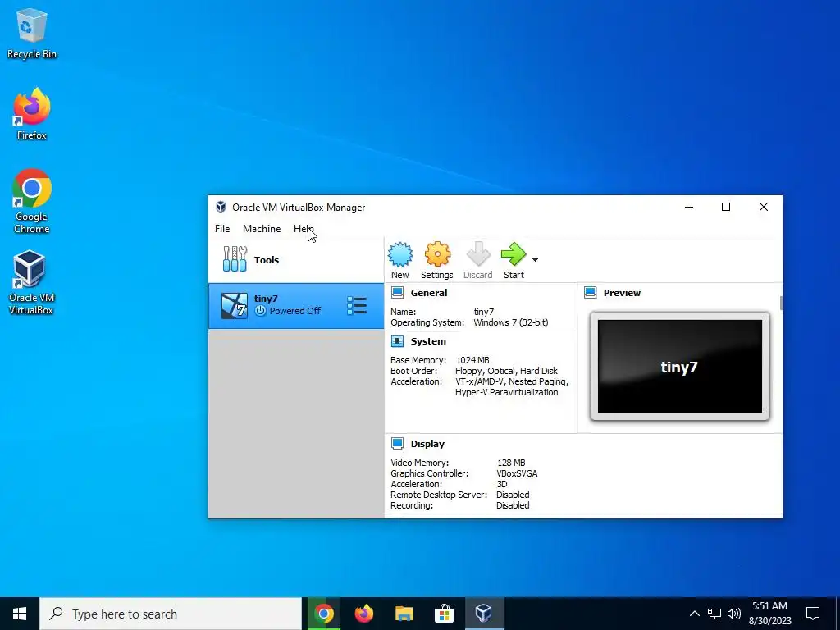Screen dimensions: 840x630
Task: Click the 'VBoxSVGA' graphics controller value
Action: tap(517, 473)
